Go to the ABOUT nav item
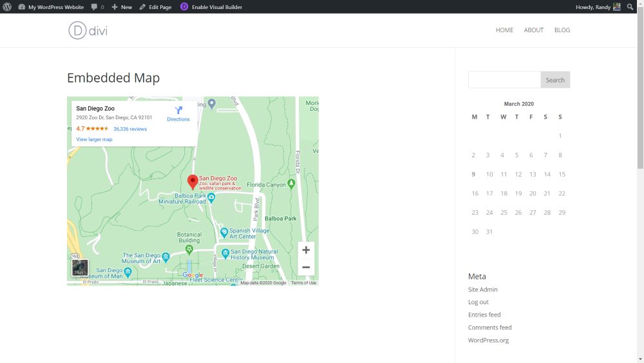 pyautogui.click(x=533, y=30)
